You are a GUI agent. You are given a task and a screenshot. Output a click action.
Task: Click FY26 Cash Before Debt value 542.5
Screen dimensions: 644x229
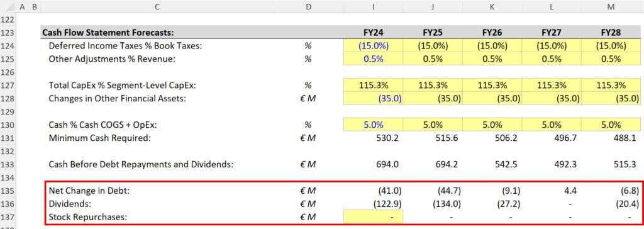pyautogui.click(x=506, y=164)
